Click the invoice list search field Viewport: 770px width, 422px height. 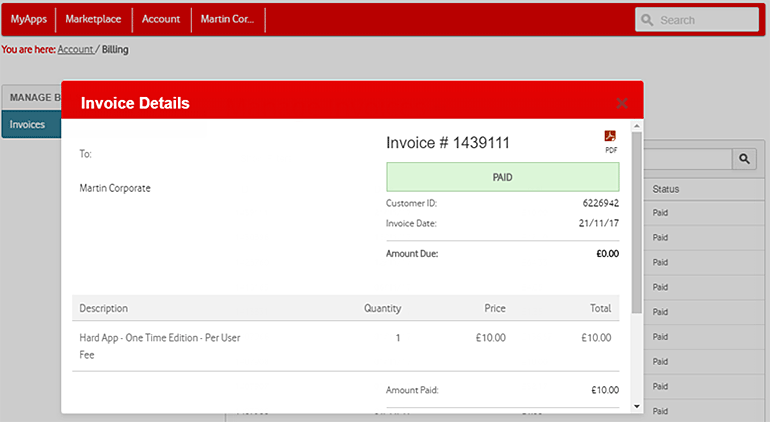688,158
